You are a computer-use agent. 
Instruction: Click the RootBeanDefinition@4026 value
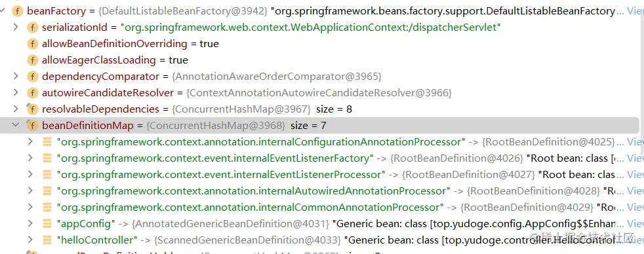click(456, 158)
